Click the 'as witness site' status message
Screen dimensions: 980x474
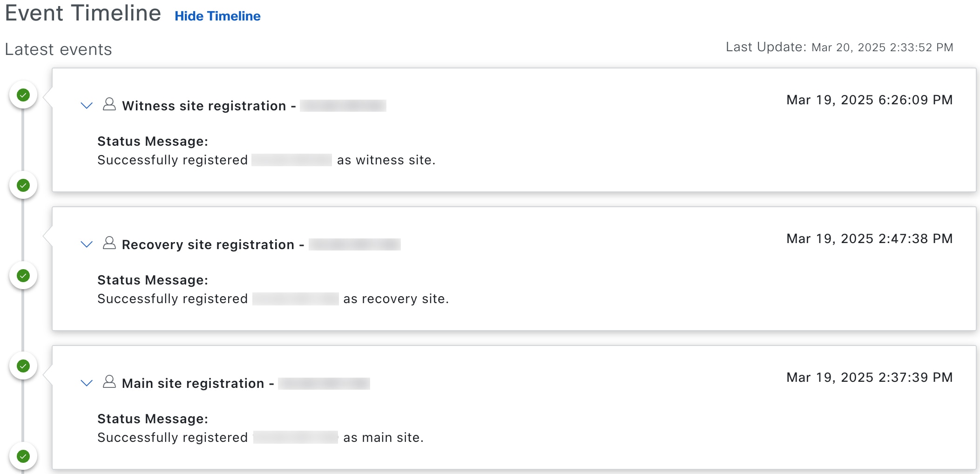[266, 160]
